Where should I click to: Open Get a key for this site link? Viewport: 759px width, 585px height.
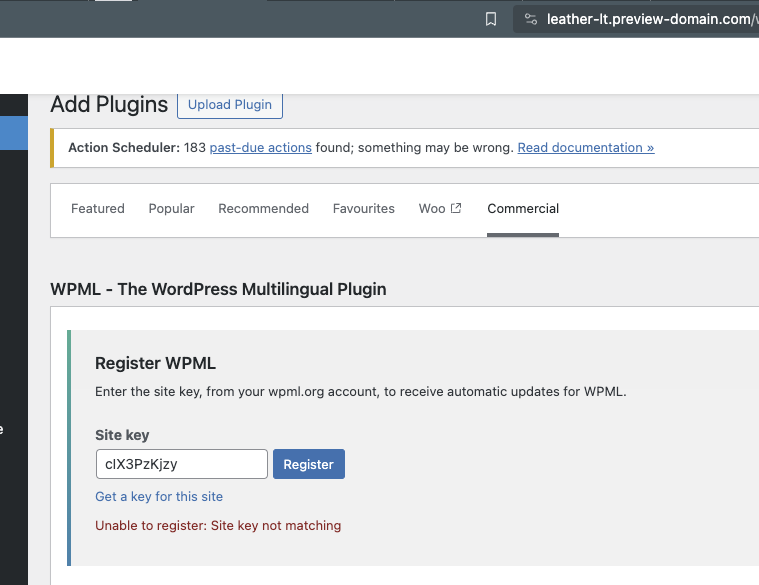pos(159,496)
